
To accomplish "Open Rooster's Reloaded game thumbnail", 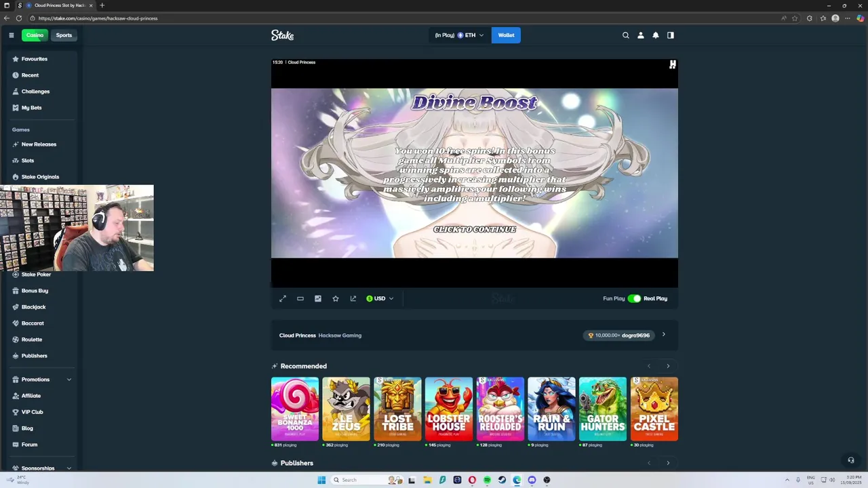I will click(500, 409).
